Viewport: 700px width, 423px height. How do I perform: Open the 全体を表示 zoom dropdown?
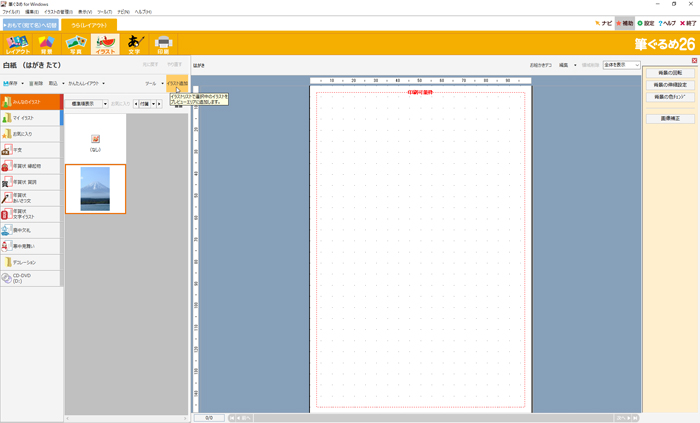click(620, 65)
